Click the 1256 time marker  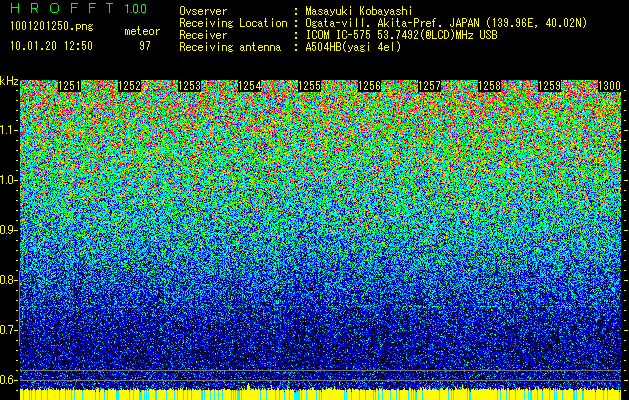click(369, 86)
